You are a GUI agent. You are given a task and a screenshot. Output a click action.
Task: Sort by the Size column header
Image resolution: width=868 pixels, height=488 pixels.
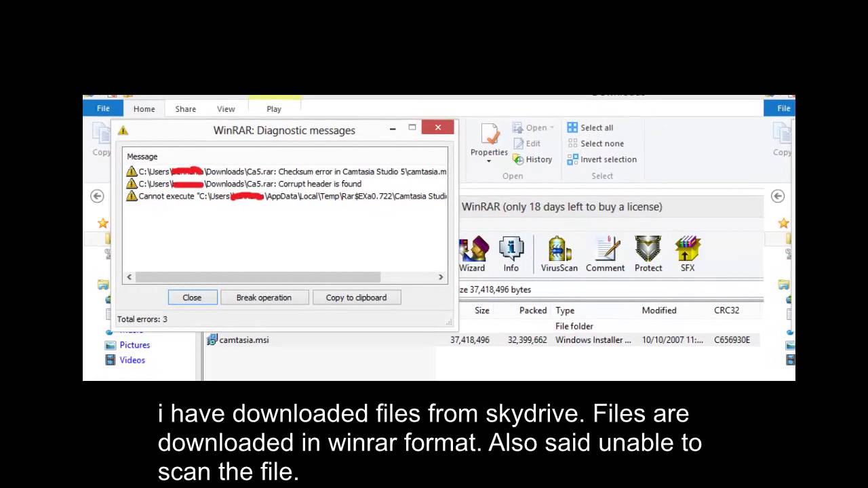pyautogui.click(x=482, y=310)
